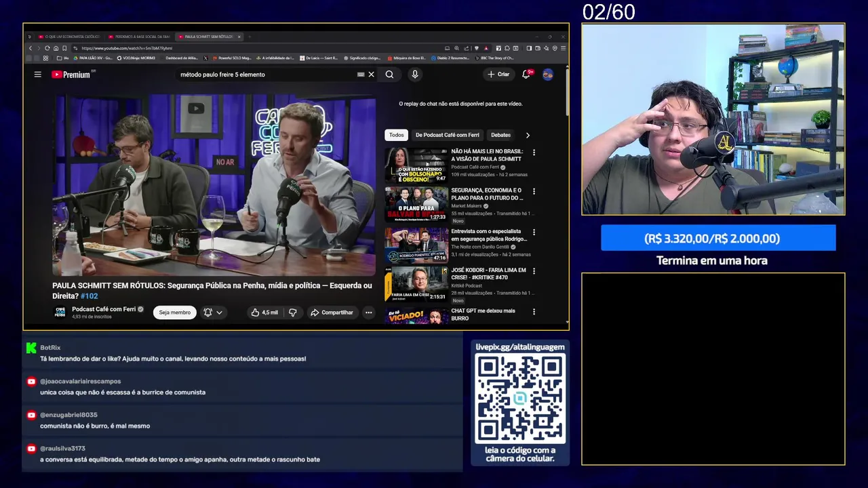Viewport: 868px width, 488px height.
Task: Open 'NÃO HÁ MAIS LEI NO BRASIL' thumbnail
Action: pos(416,165)
